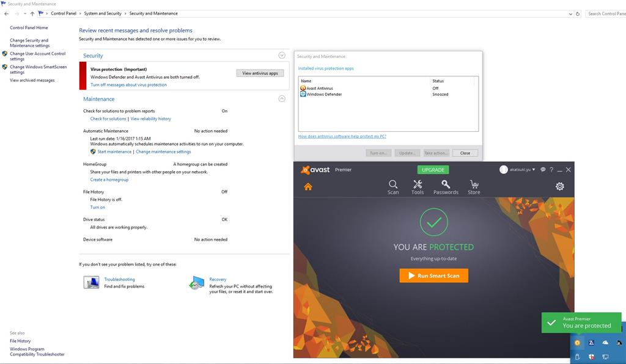Click the Windows Defender shield tray icon

pyautogui.click(x=591, y=357)
